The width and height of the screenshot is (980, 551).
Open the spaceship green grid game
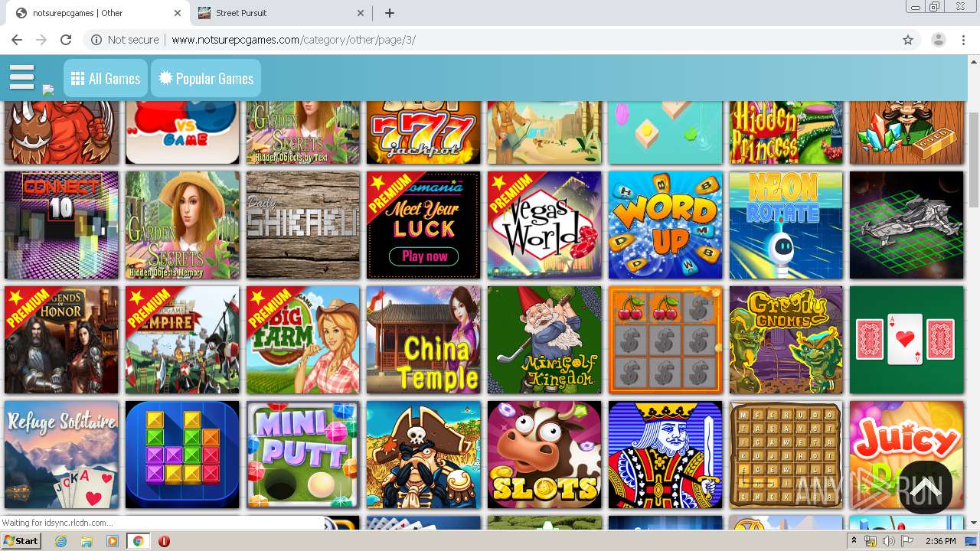[906, 225]
